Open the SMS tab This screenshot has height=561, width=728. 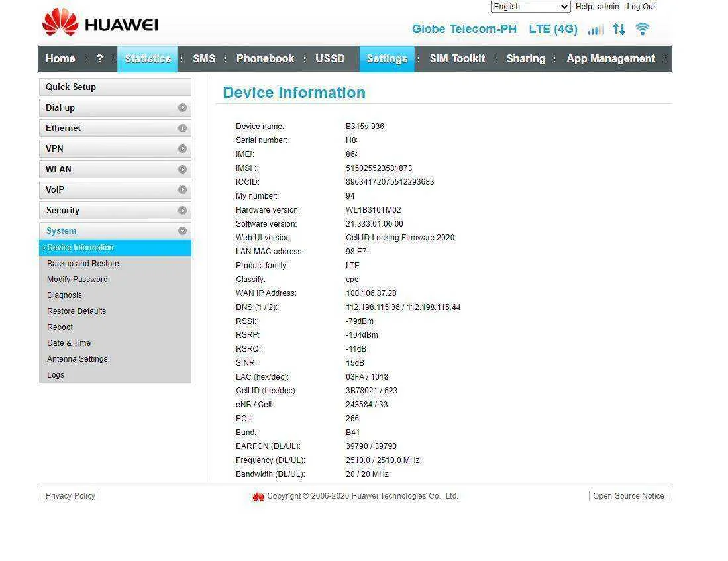pos(204,58)
